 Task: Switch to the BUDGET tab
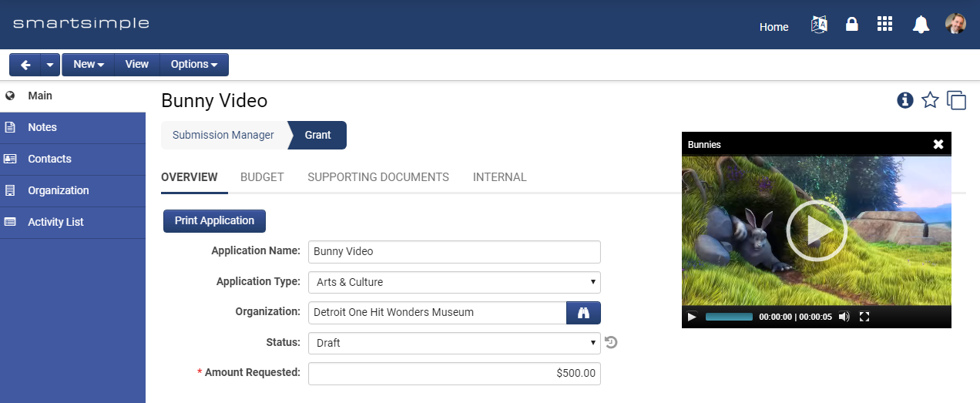pyautogui.click(x=262, y=177)
